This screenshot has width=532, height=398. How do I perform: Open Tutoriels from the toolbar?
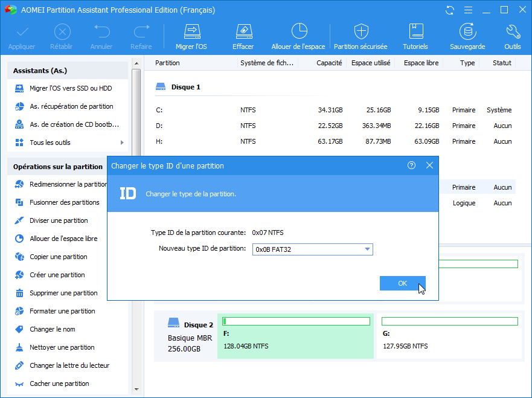point(415,31)
